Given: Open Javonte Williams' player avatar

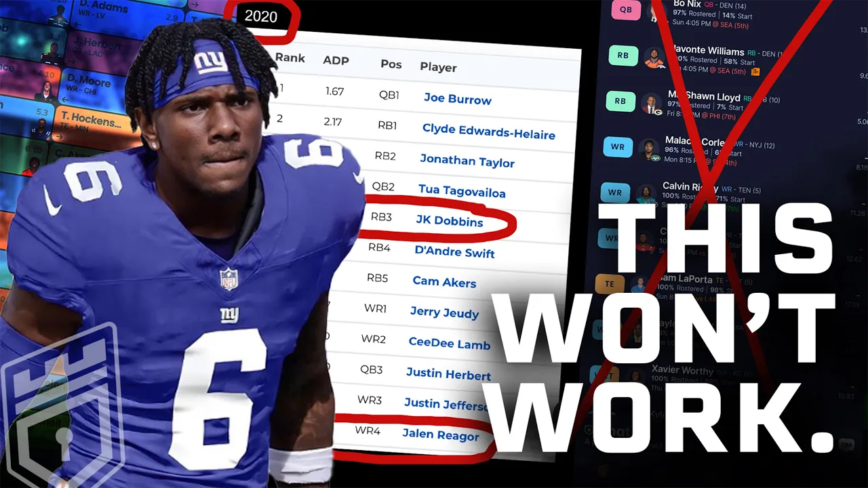Looking at the screenshot, I should point(654,58).
